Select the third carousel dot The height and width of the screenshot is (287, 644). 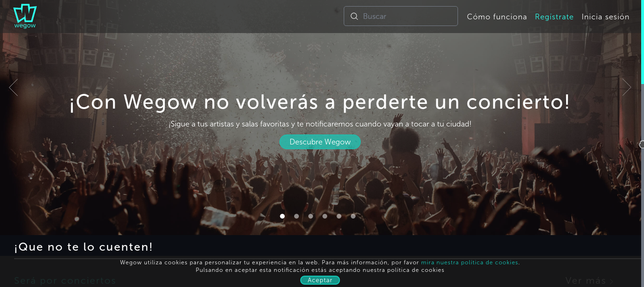click(311, 216)
